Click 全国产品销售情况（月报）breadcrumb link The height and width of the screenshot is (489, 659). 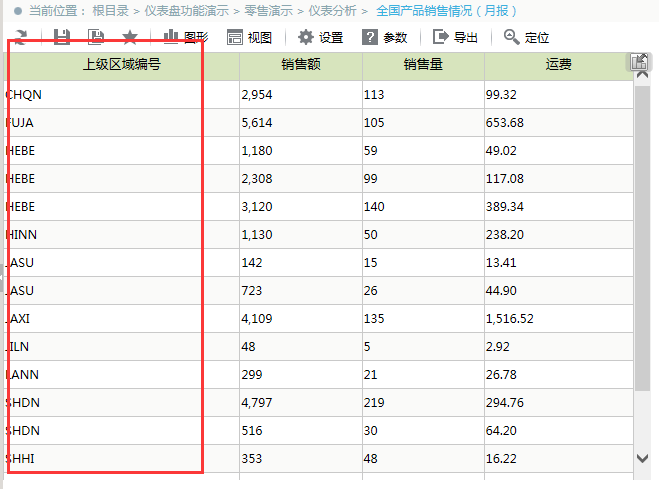point(446,11)
